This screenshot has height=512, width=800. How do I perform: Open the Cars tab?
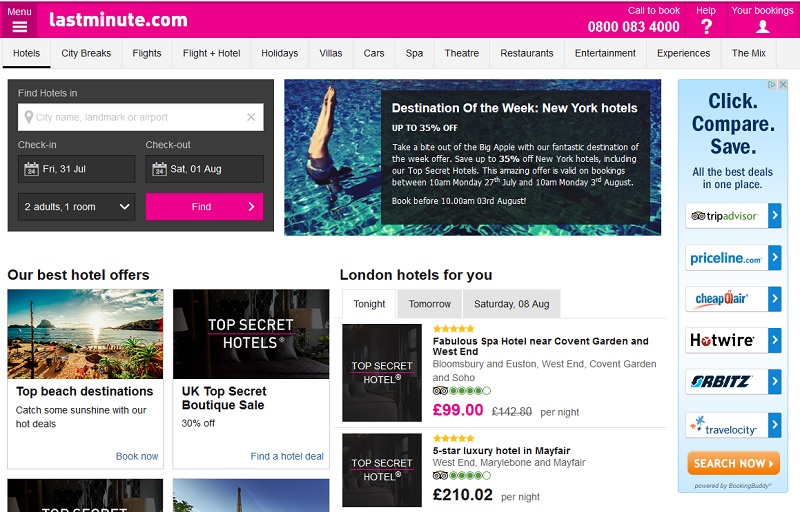point(374,54)
